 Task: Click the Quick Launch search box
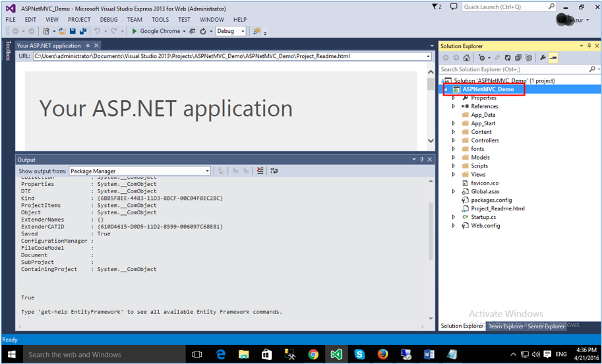coord(508,7)
